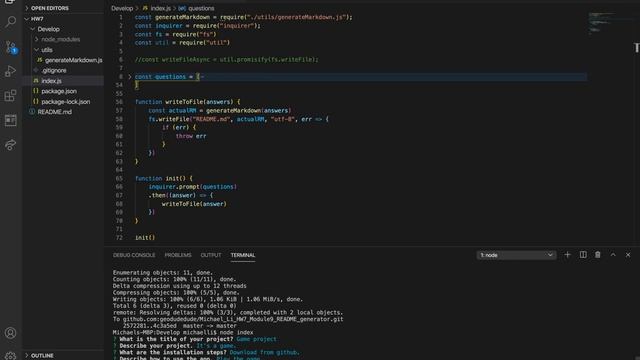
Task: Open package.json file
Action: tap(58, 91)
